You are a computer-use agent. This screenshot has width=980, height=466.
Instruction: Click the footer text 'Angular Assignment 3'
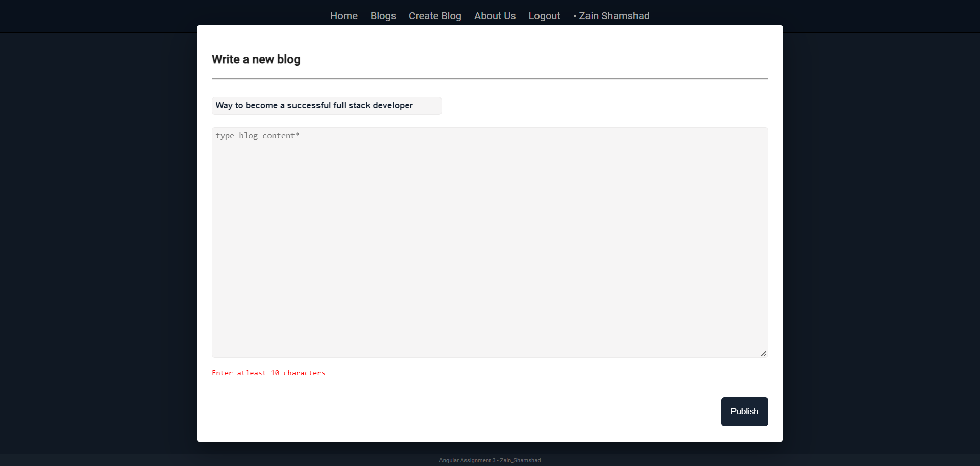[x=466, y=460]
